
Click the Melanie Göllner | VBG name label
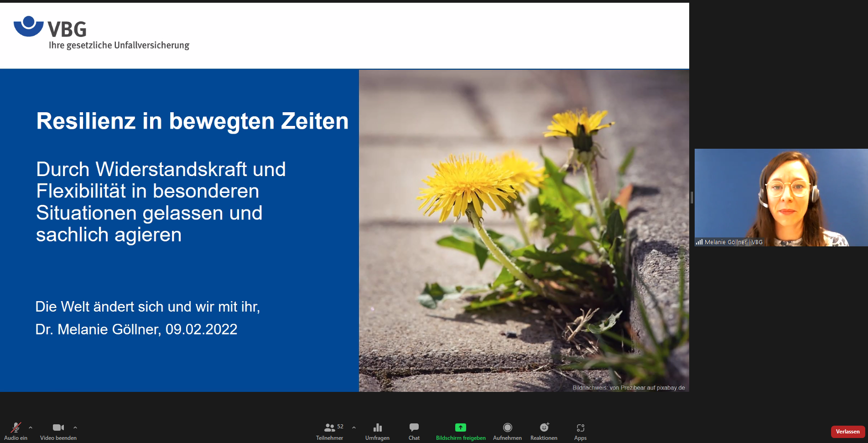(x=733, y=242)
